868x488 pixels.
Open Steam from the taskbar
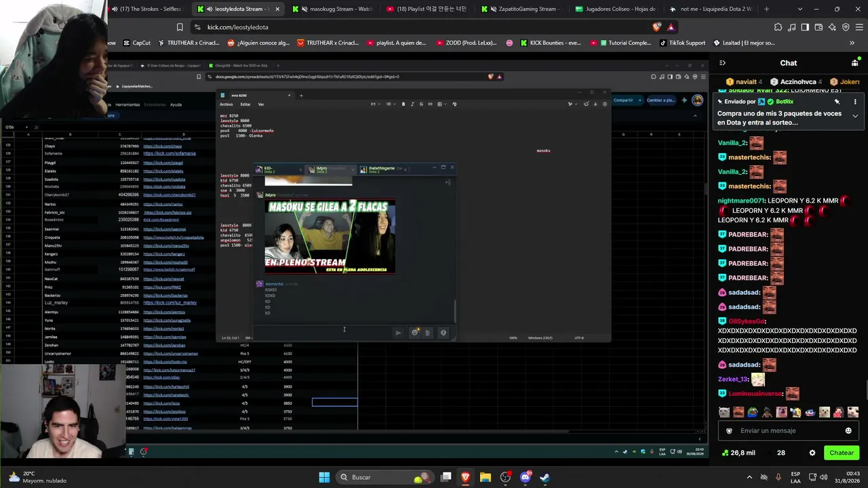click(545, 477)
